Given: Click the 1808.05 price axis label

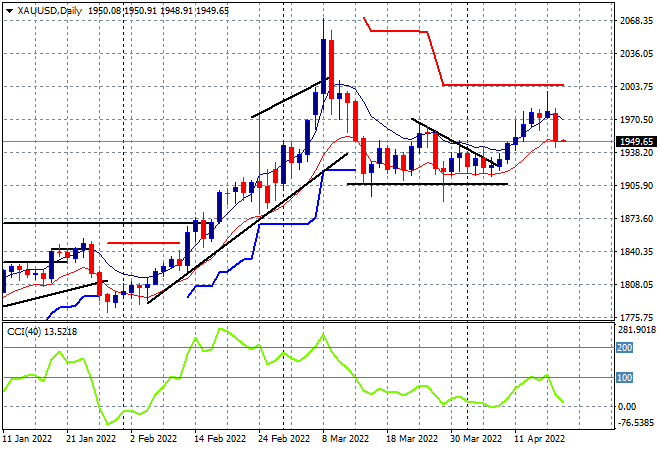Looking at the screenshot, I should pyautogui.click(x=636, y=285).
